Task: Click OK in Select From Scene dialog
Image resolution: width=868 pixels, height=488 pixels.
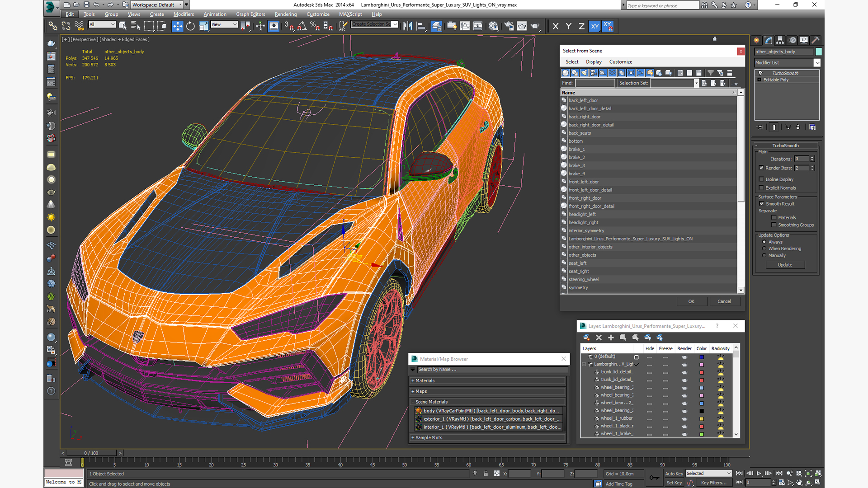Action: (x=692, y=301)
